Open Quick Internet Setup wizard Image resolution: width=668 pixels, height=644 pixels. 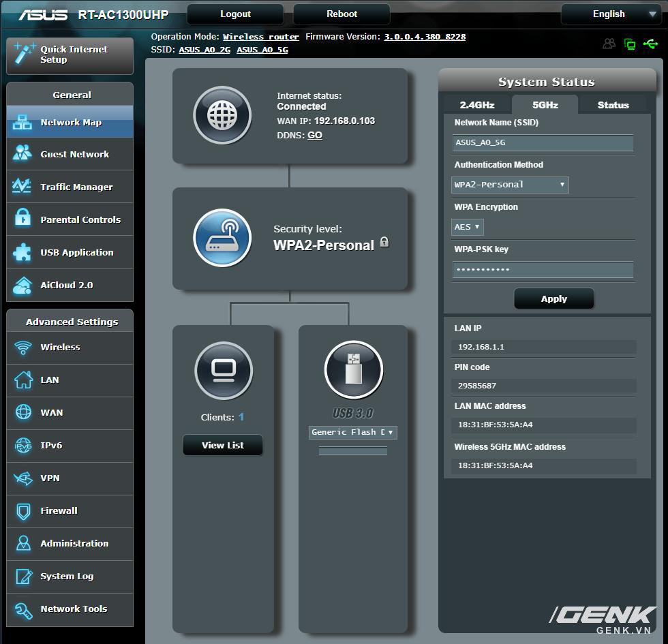coord(70,55)
